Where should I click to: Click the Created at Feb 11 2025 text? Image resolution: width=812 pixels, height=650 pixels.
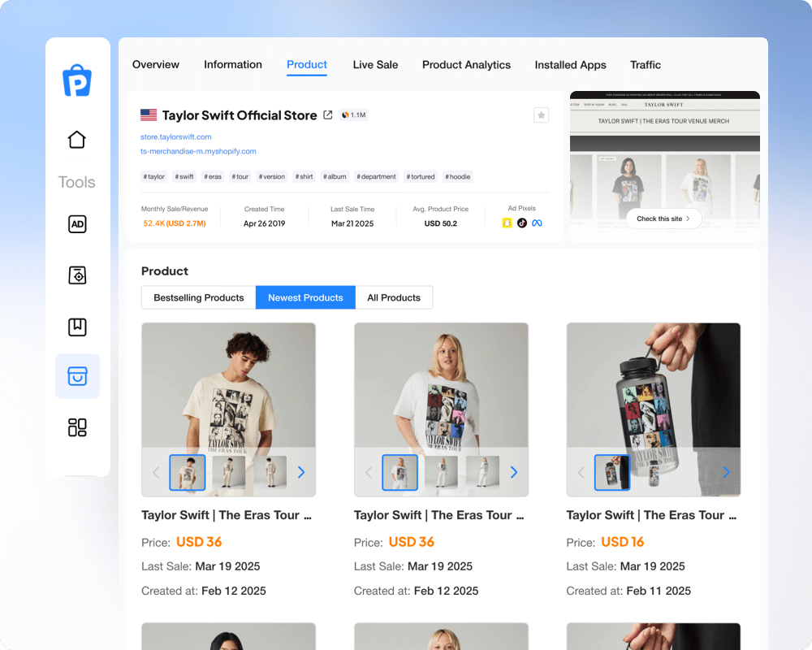click(628, 591)
